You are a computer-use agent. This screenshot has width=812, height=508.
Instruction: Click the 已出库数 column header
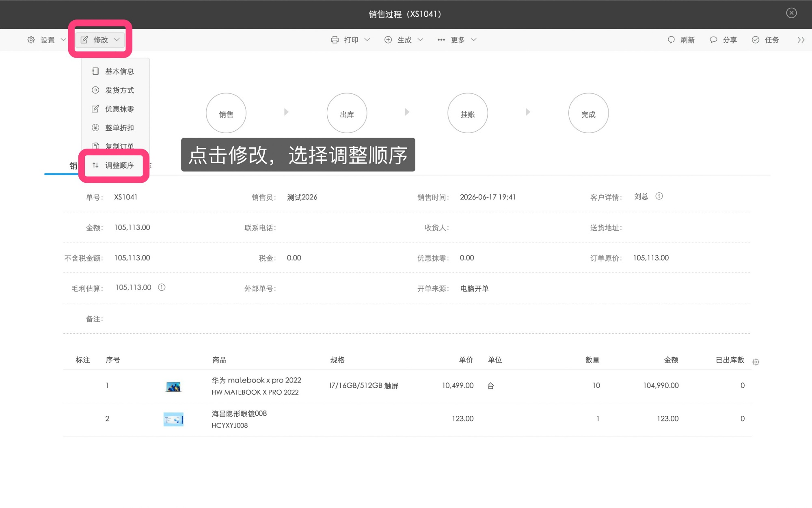tap(730, 360)
